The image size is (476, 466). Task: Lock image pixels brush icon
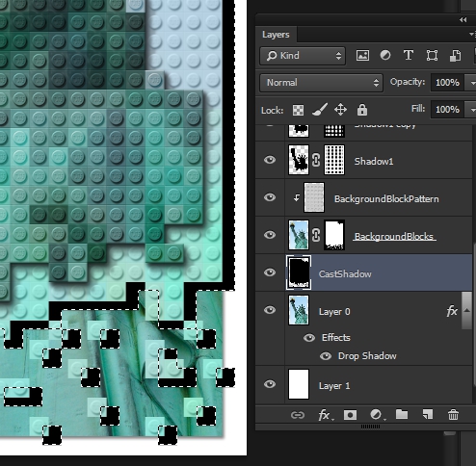[x=320, y=110]
